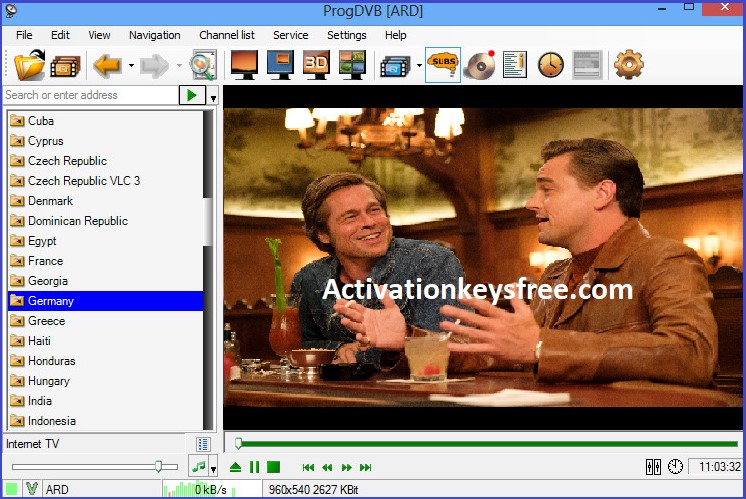Toggle the SUBS subtitles button

[x=443, y=65]
